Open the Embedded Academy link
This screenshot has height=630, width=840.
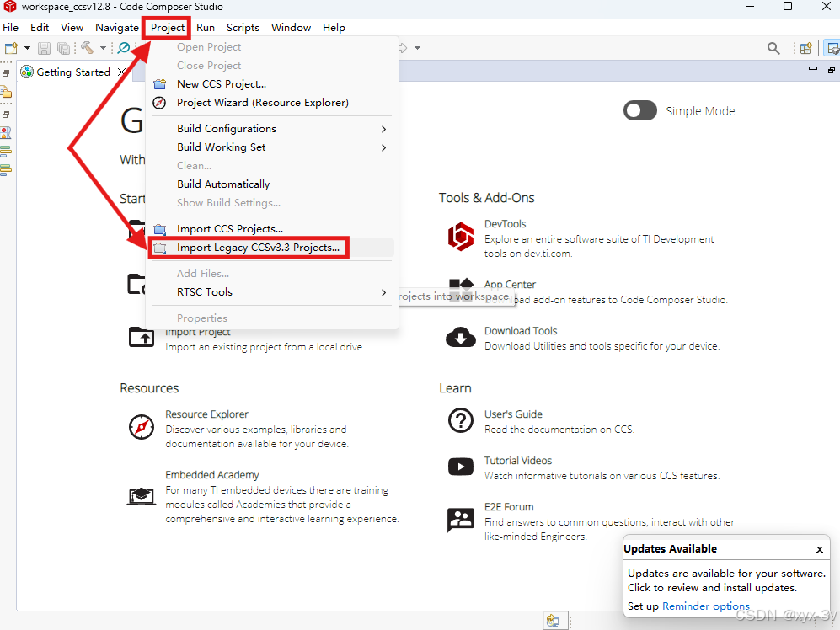212,475
